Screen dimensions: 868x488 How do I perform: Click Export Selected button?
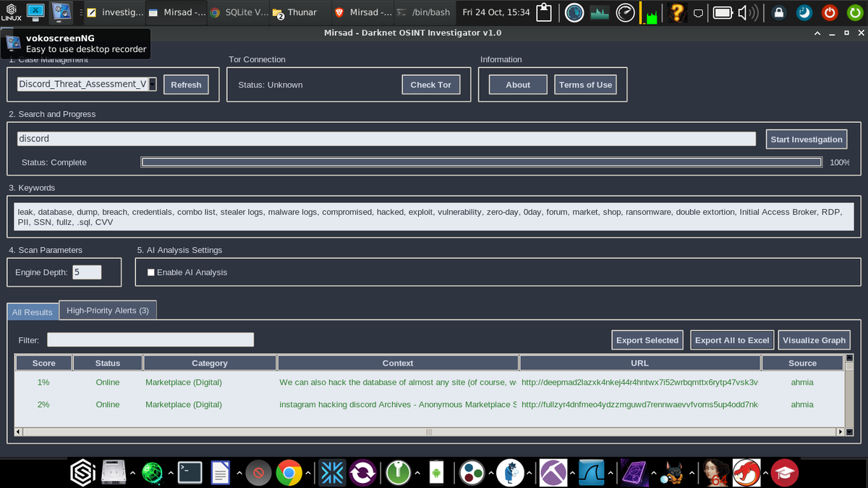(x=647, y=340)
